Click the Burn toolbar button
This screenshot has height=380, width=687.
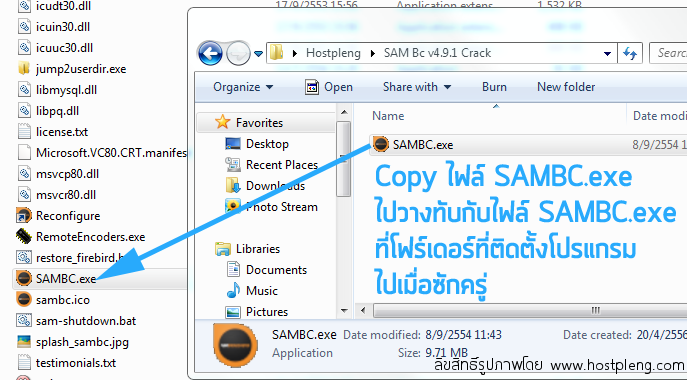click(494, 87)
